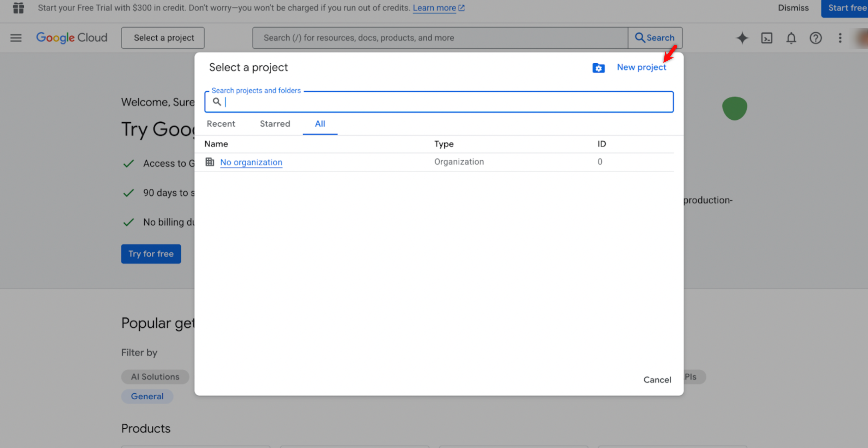This screenshot has height=448, width=868.
Task: Click the organization building icon
Action: coord(210,162)
